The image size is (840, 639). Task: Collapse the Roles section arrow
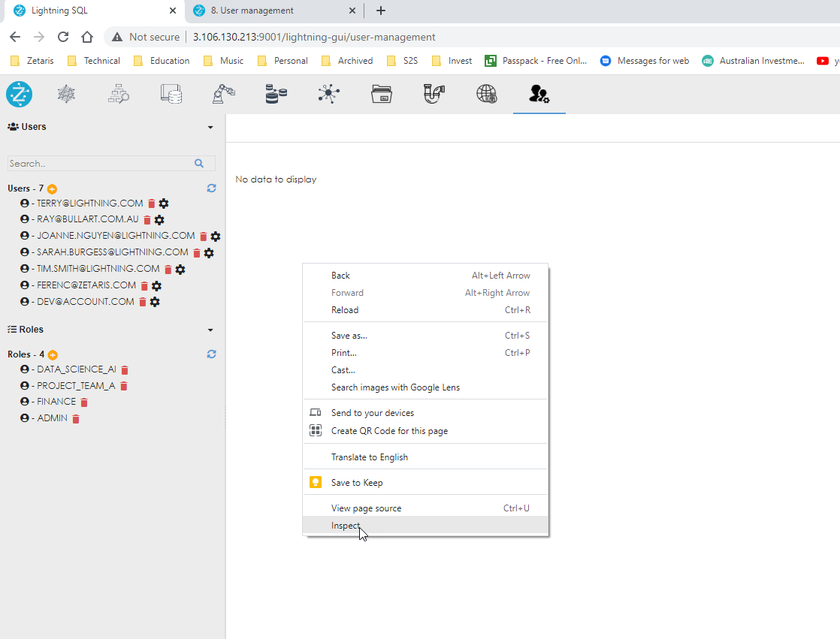210,330
